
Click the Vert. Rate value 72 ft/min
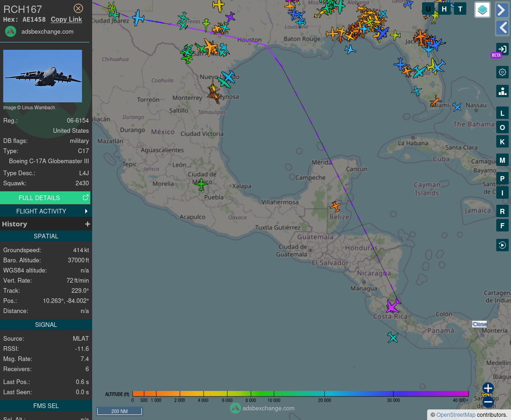point(77,280)
